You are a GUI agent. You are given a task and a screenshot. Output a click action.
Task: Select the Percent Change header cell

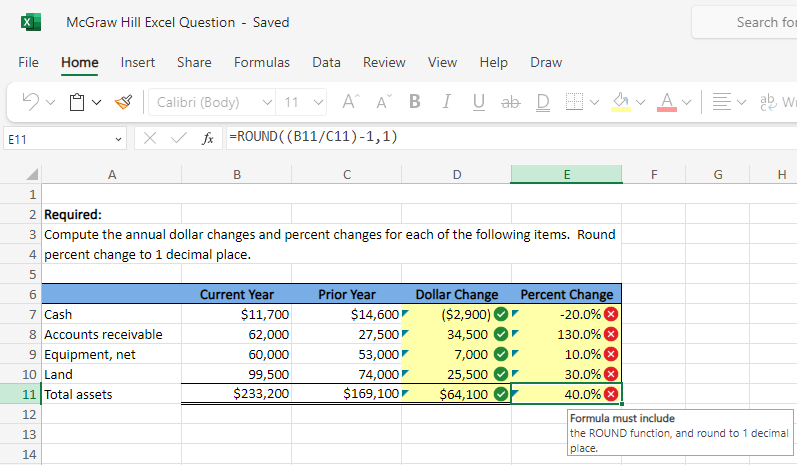(x=566, y=294)
